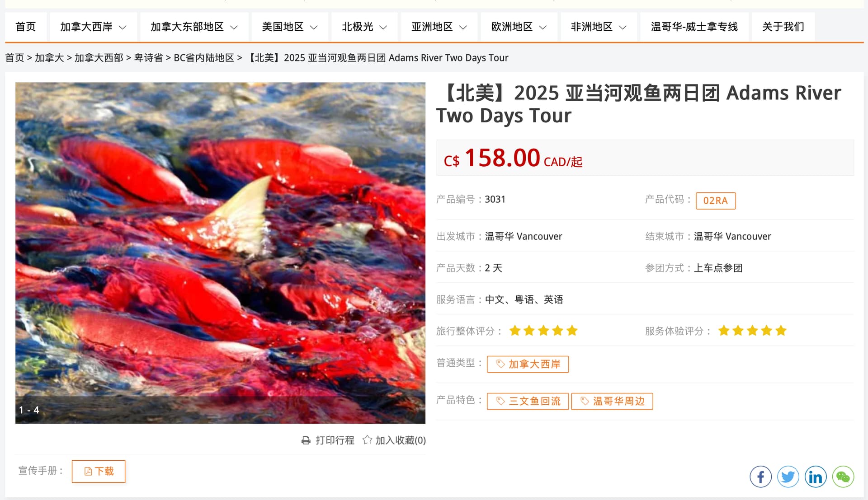Expand the 加拿大西岸 dropdown menu
The width and height of the screenshot is (868, 500).
(93, 27)
